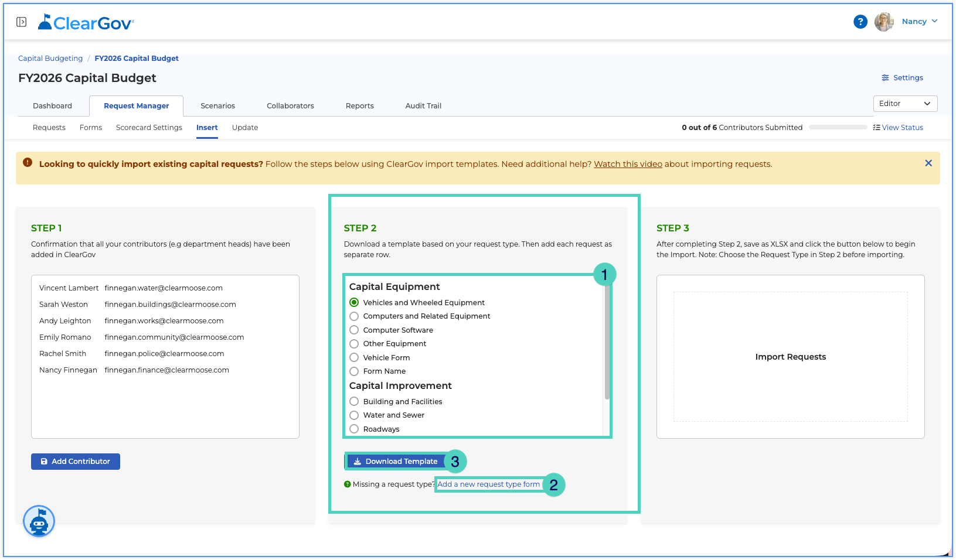Viewport: 956px width, 560px height.
Task: Click the Settings sliders icon
Action: coord(885,78)
